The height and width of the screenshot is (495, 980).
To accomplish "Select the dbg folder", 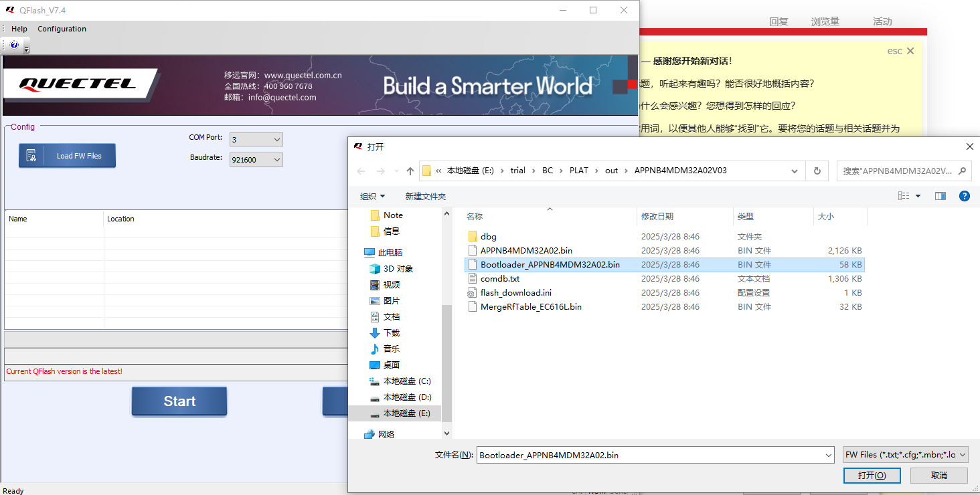I will click(489, 236).
